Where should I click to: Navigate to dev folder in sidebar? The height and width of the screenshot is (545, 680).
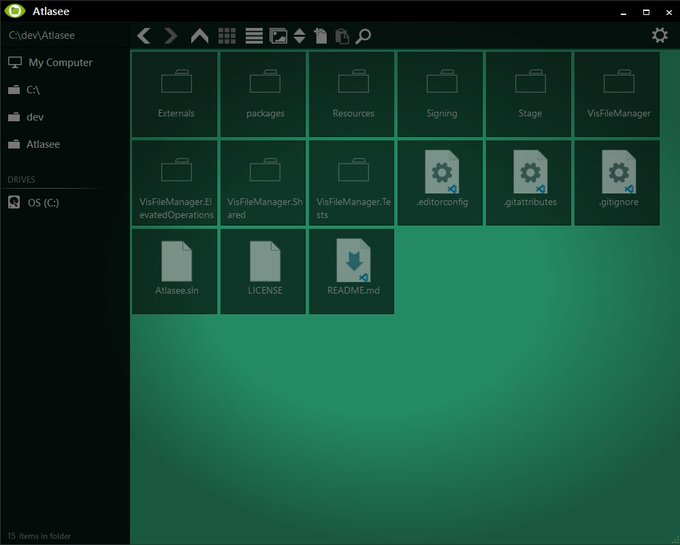pos(26,117)
